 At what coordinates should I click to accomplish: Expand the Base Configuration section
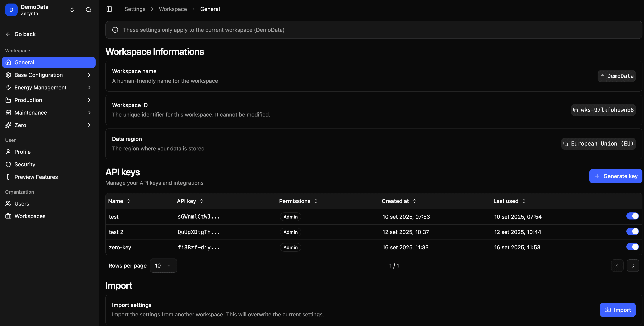coord(39,75)
